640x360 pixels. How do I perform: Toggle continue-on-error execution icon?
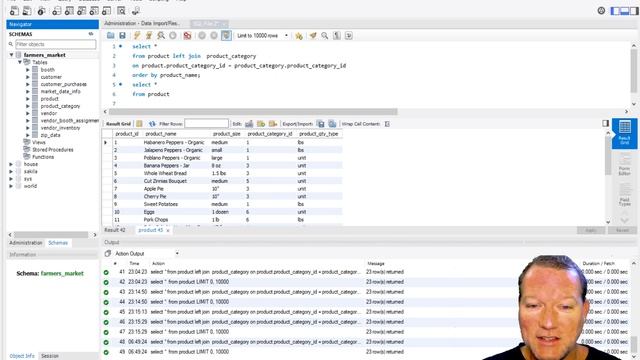pos(187,36)
